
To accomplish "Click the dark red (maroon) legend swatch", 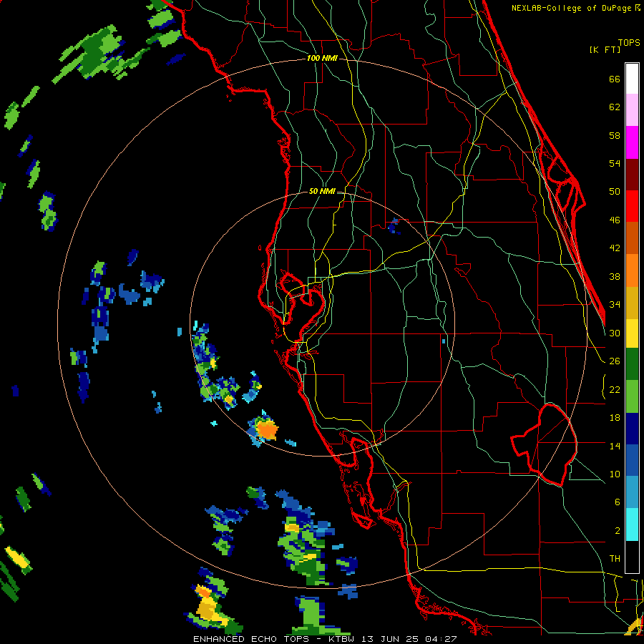I will (x=632, y=175).
